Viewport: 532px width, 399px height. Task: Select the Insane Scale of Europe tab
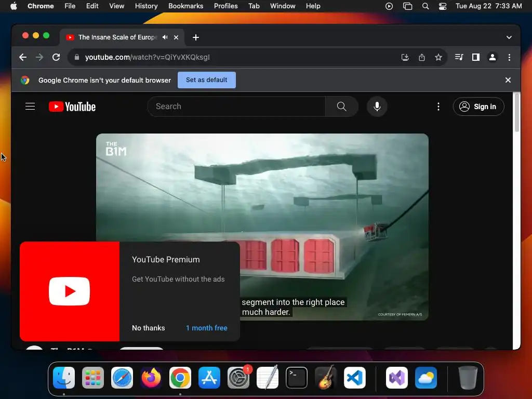pos(118,37)
